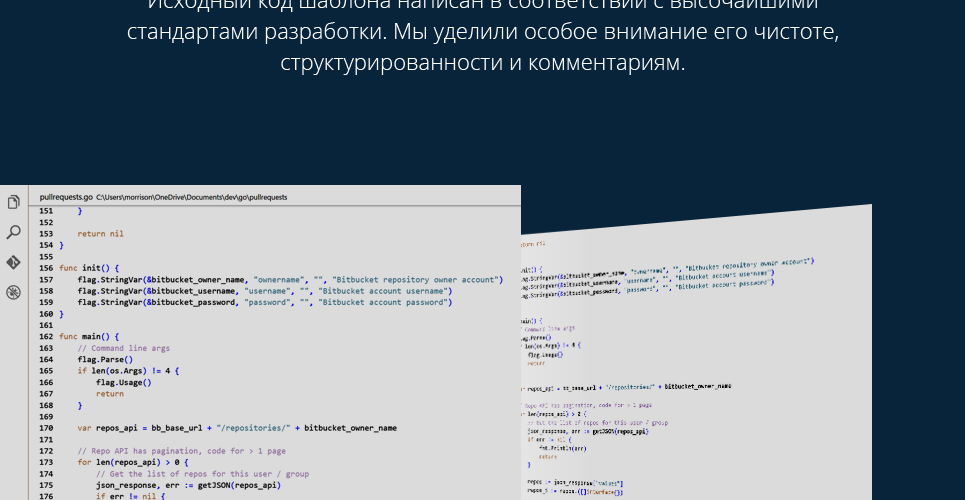Click line number 156 in the gutter
Viewport: 965px width, 500px height.
(x=46, y=268)
